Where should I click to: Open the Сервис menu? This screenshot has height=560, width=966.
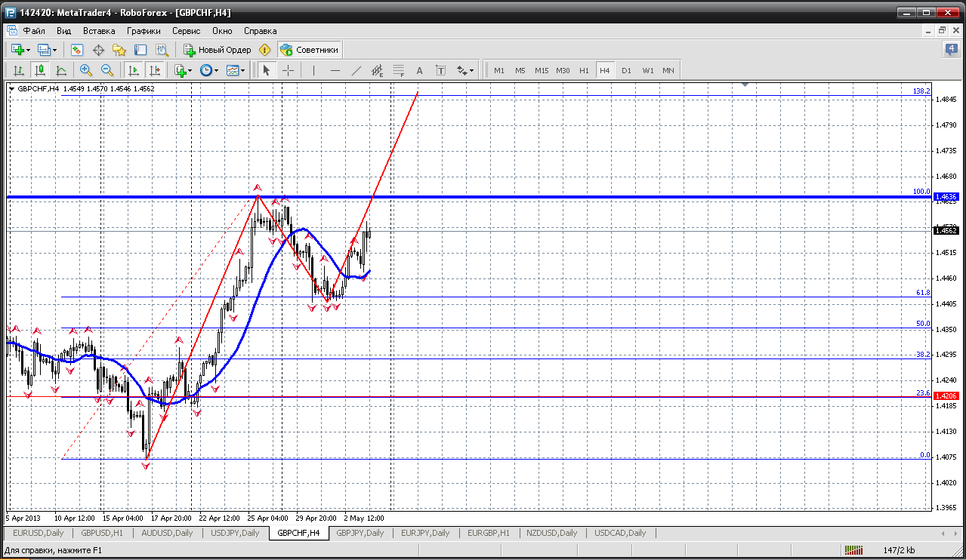[x=186, y=31]
